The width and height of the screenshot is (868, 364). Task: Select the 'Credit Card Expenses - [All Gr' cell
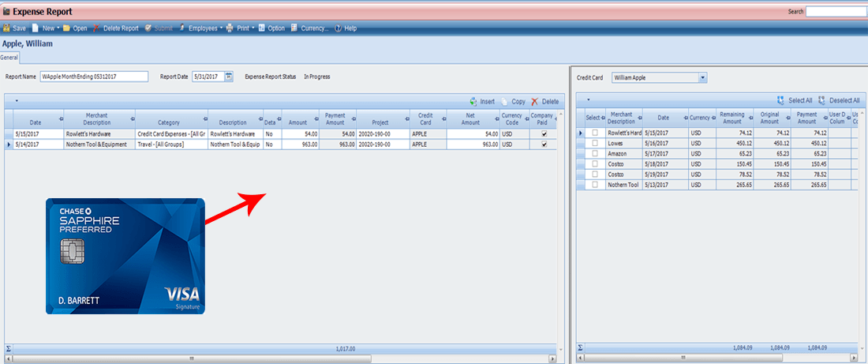point(171,134)
